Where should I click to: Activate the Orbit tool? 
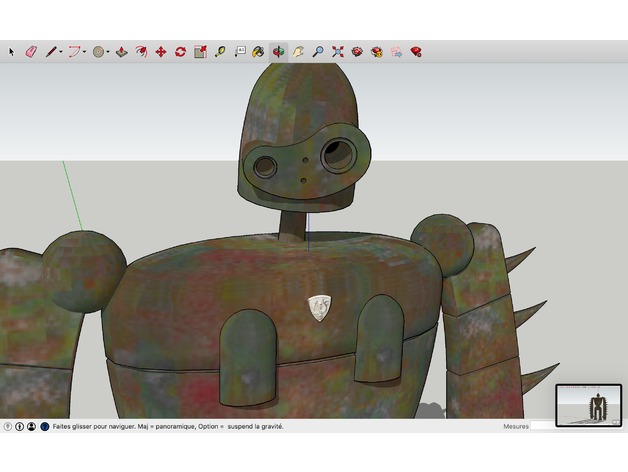[x=278, y=52]
